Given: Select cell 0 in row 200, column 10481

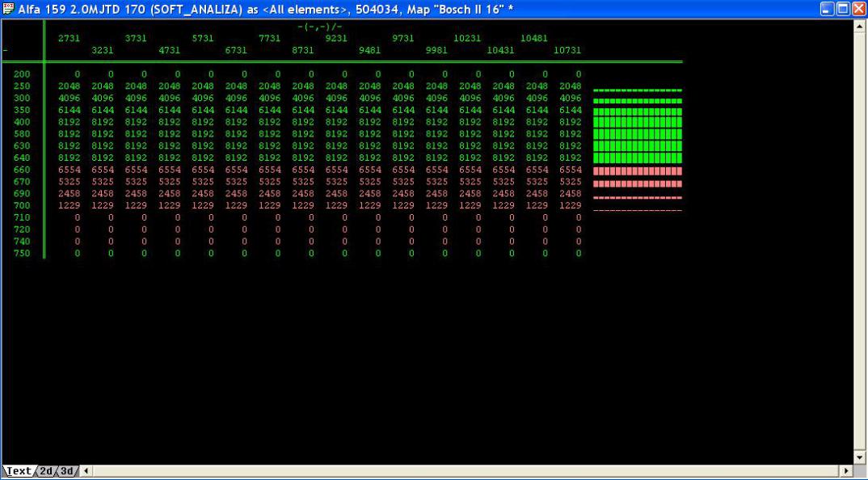Looking at the screenshot, I should point(545,74).
